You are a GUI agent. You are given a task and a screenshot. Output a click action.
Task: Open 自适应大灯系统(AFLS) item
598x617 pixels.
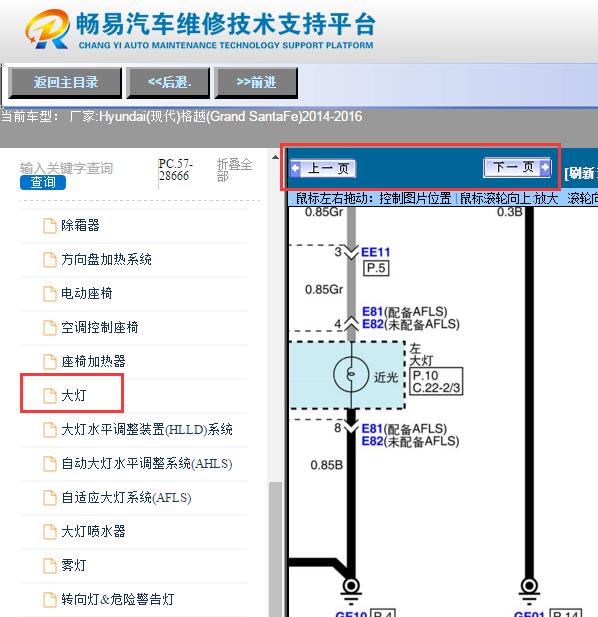click(126, 497)
